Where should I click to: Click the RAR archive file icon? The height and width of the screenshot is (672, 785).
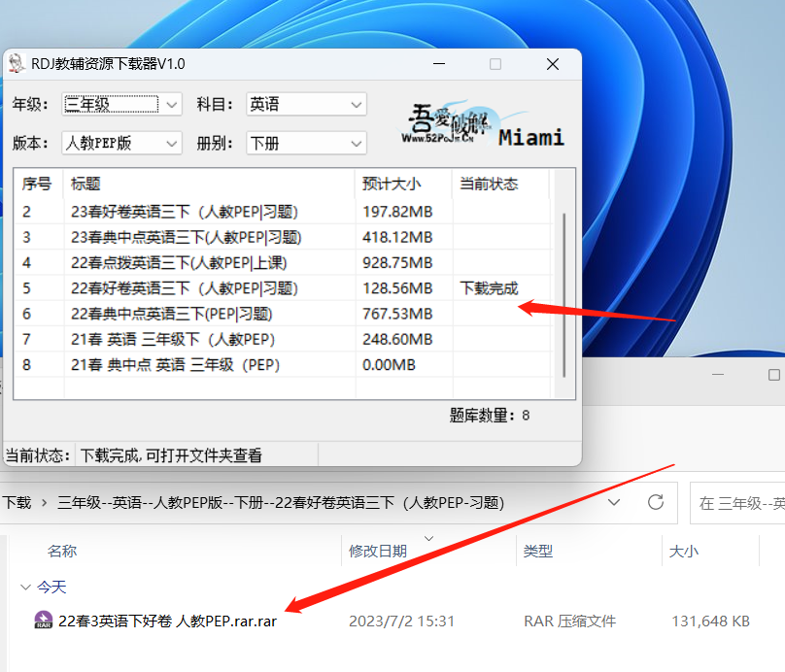[43, 620]
